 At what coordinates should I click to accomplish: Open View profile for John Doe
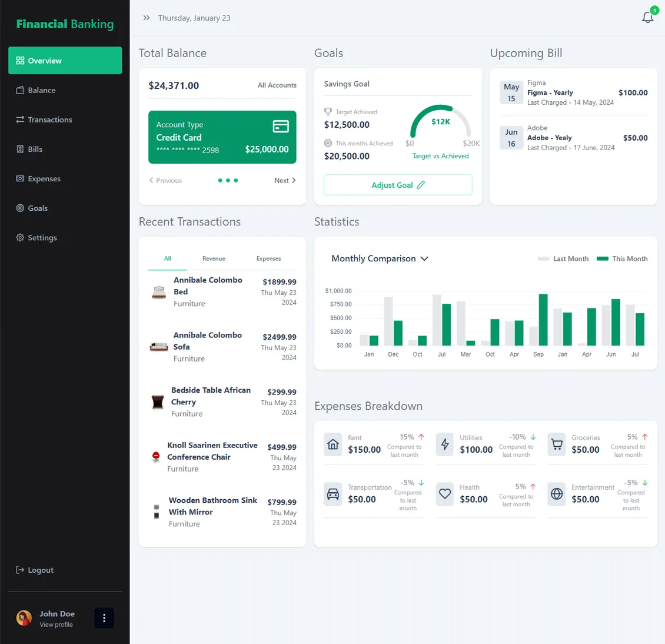(x=56, y=625)
